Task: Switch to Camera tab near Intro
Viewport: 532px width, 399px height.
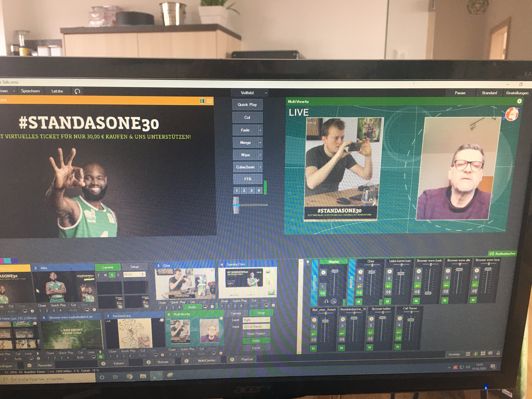Action: [107, 267]
